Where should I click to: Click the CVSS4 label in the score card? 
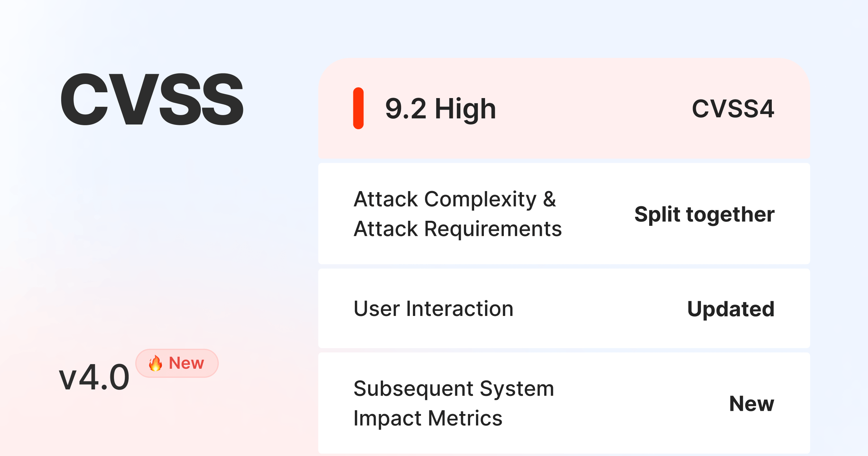coord(733,109)
